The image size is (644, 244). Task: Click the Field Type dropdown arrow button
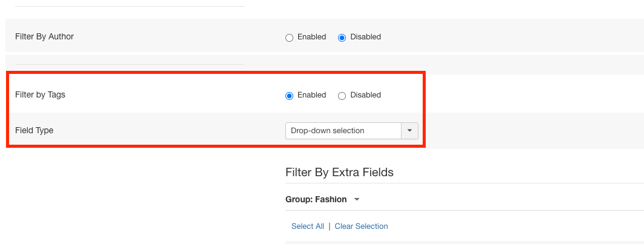pos(409,131)
